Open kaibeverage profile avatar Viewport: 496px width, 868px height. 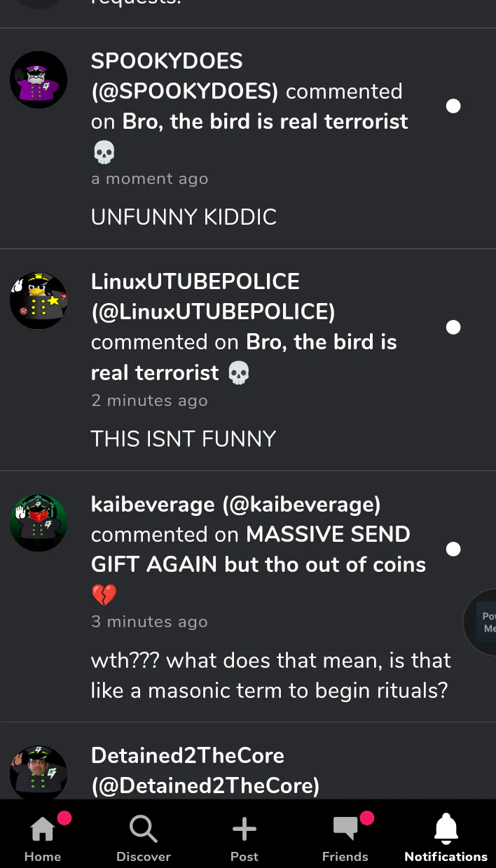(39, 523)
